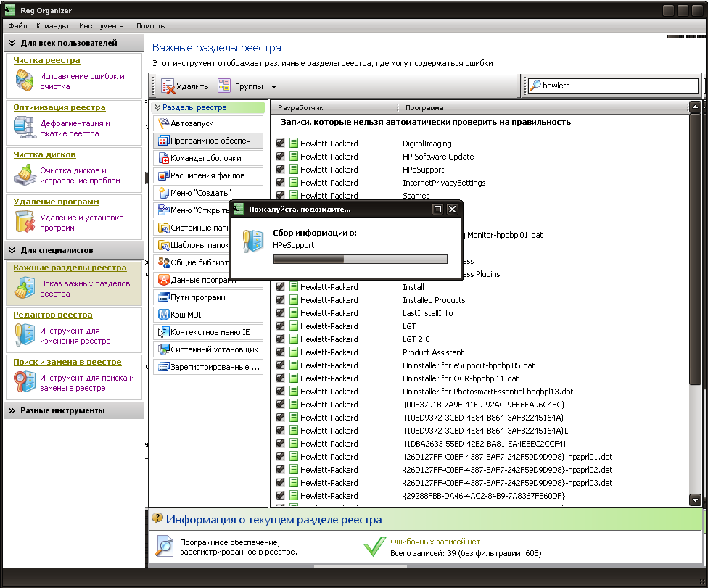The height and width of the screenshot is (588, 708).
Task: Click the question mark info icon
Action: coord(157,518)
